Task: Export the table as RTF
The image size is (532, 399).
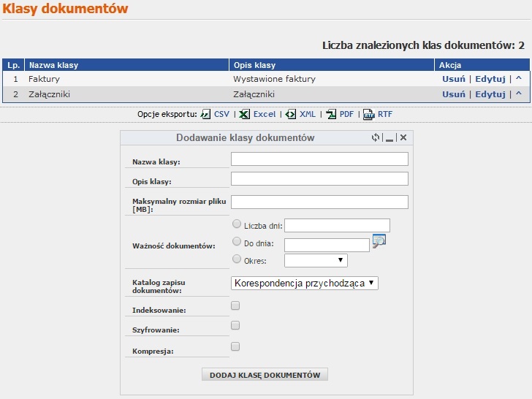Action: pos(384,115)
